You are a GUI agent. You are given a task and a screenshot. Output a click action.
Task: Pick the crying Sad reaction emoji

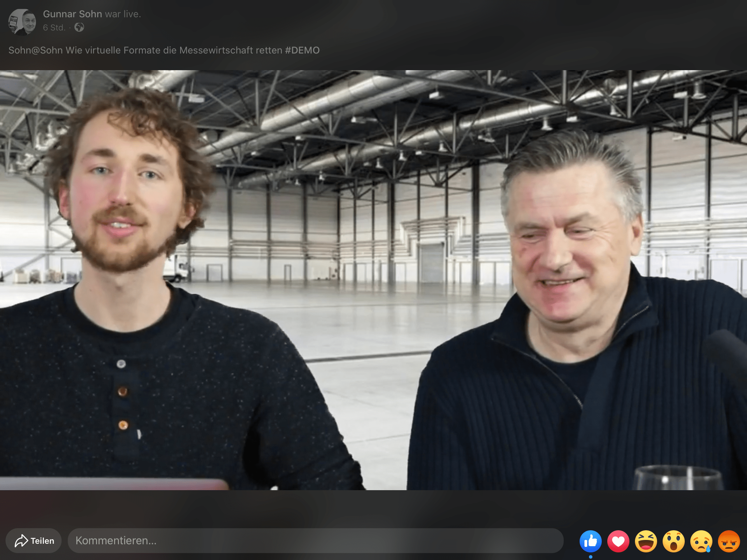coord(701,541)
